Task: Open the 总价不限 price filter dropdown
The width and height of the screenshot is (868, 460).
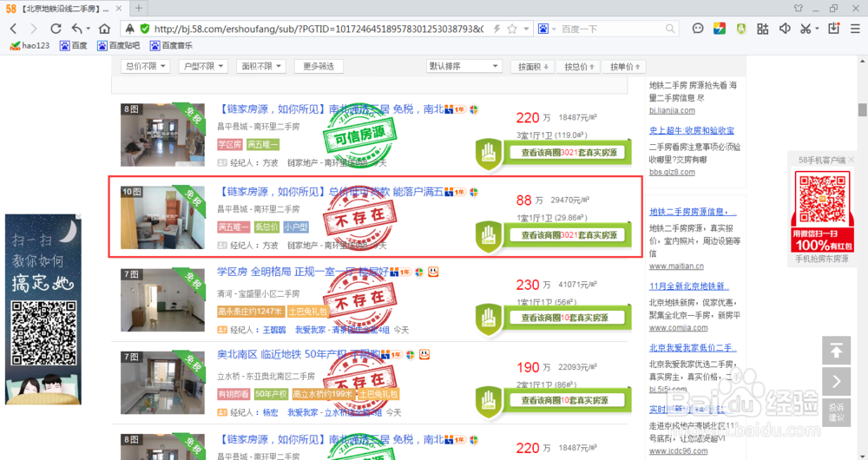Action: (146, 67)
